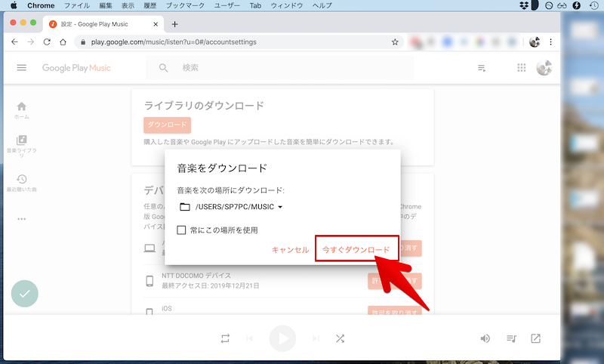Screen dimensions: 604x364
Task: Open the hamburger navigation menu
Action: point(22,68)
